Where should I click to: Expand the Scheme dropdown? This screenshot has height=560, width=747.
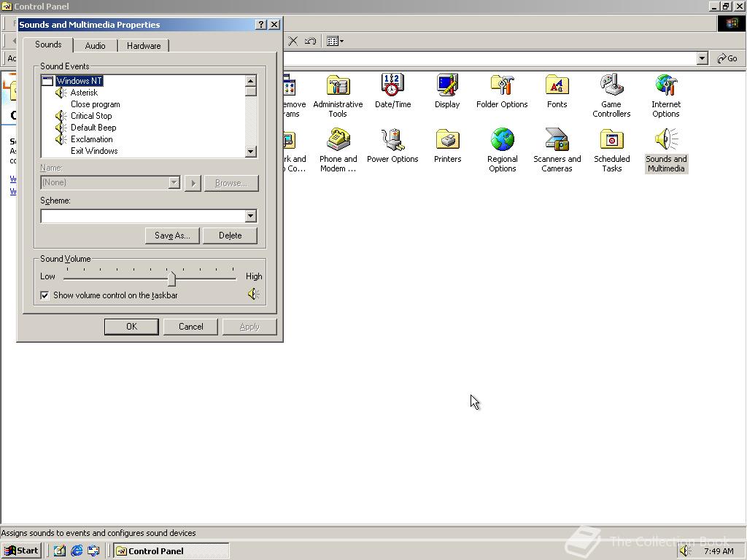[x=251, y=216]
